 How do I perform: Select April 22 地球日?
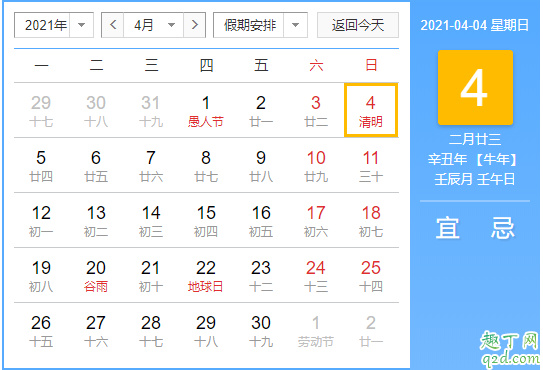[x=206, y=276]
